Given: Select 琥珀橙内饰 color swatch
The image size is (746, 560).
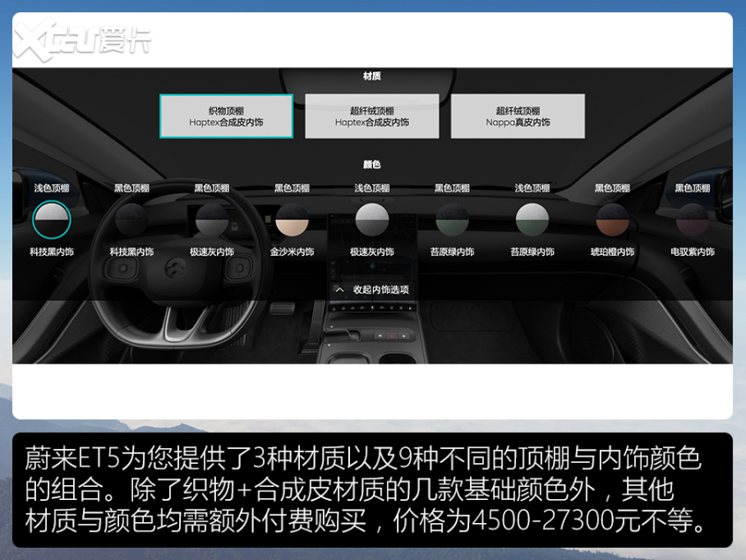Looking at the screenshot, I should click(613, 220).
